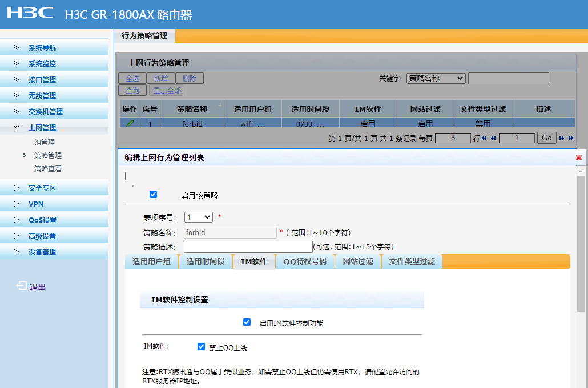Click the 禁用 file type filter cell
Image resolution: width=588 pixels, height=388 pixels.
click(x=483, y=123)
